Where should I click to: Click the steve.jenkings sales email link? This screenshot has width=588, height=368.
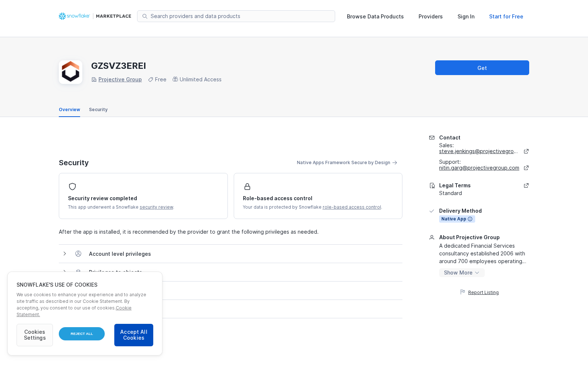[478, 151]
